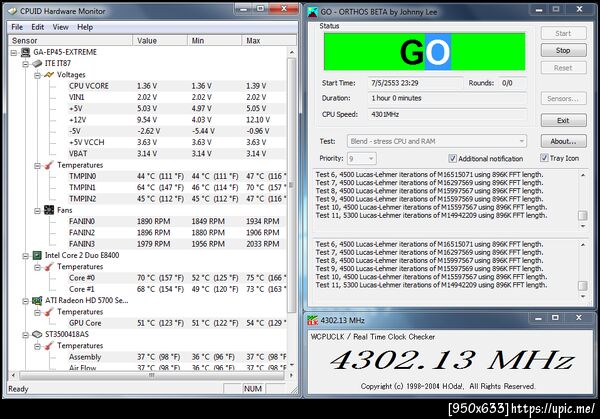This screenshot has width=600, height=419.
Task: Click the Stop button in ORTHOS
Action: click(x=563, y=50)
